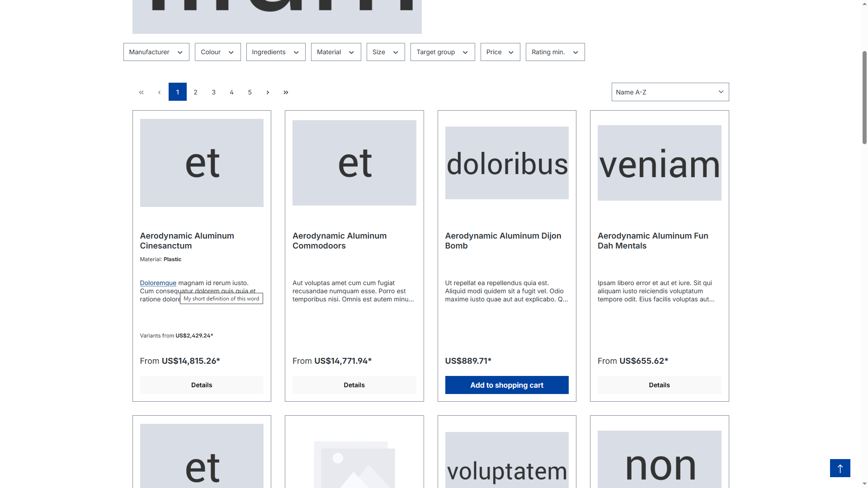This screenshot has height=488, width=868.
Task: Click the 'et' product image in second row
Action: point(202,456)
